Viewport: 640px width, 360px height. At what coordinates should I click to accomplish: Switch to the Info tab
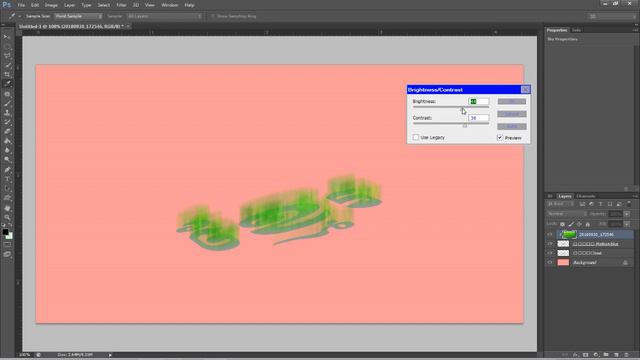(x=576, y=30)
